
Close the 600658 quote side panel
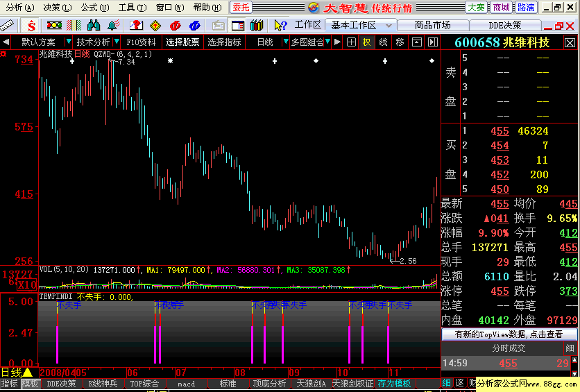click(570, 43)
